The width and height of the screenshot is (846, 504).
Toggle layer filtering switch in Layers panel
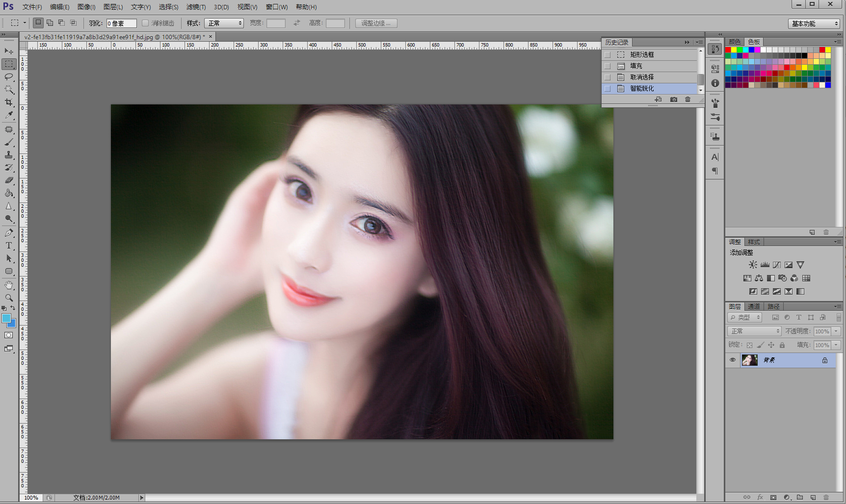point(839,317)
